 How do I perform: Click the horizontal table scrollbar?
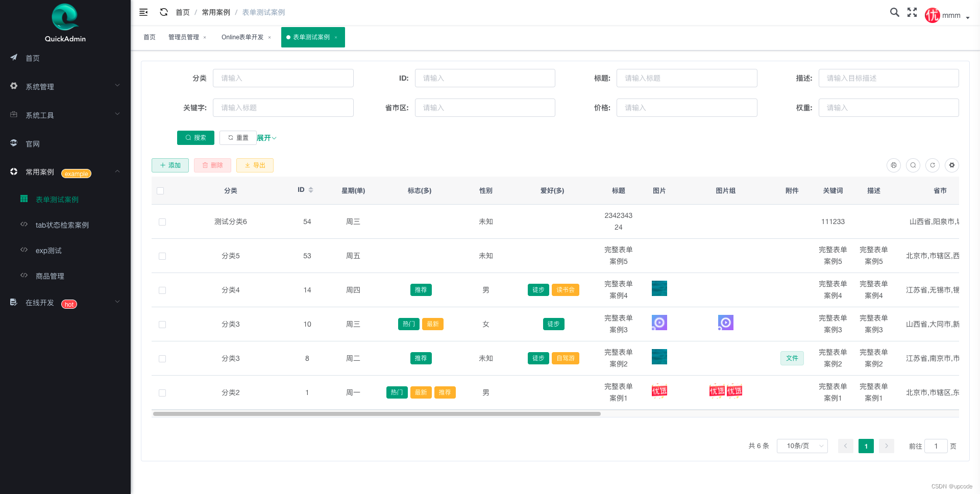coord(377,414)
